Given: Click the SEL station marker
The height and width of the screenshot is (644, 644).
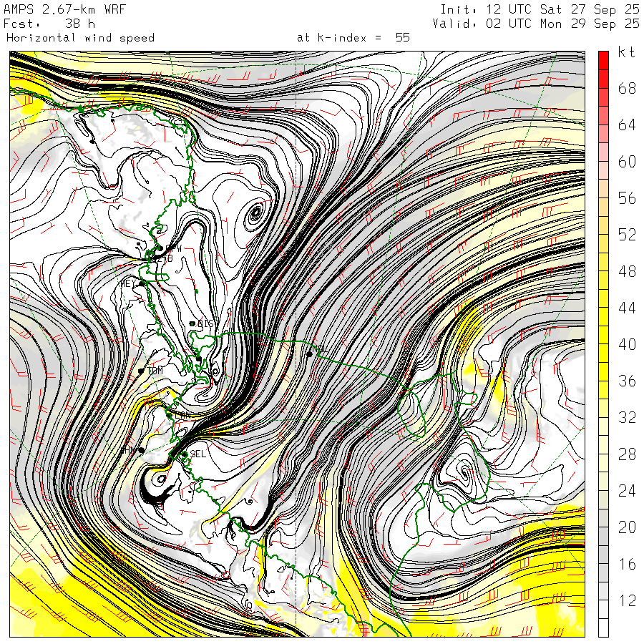Looking at the screenshot, I should (184, 454).
